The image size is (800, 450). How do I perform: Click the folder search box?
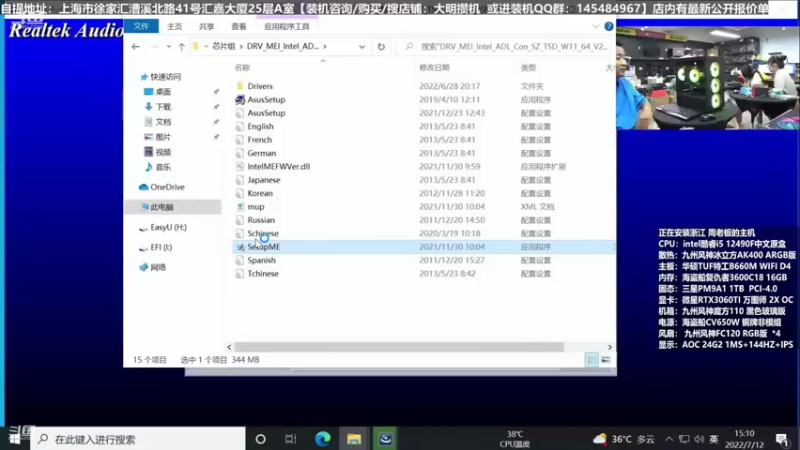click(506, 46)
